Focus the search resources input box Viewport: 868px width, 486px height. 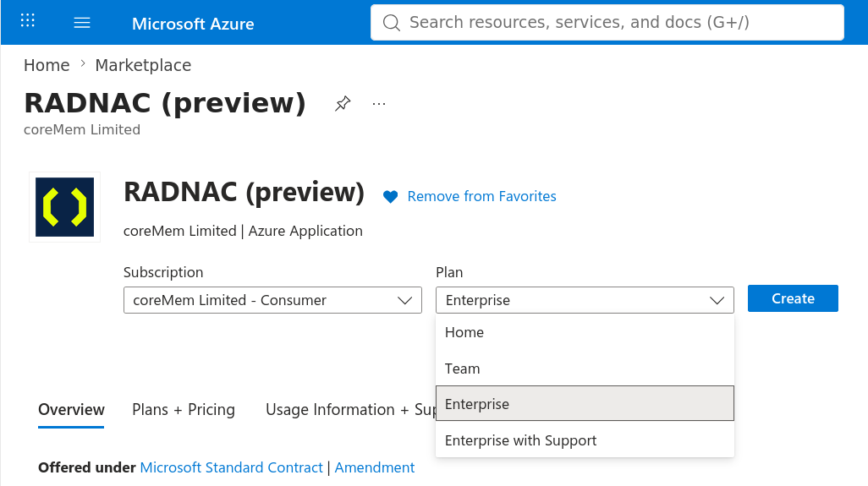pyautogui.click(x=607, y=23)
